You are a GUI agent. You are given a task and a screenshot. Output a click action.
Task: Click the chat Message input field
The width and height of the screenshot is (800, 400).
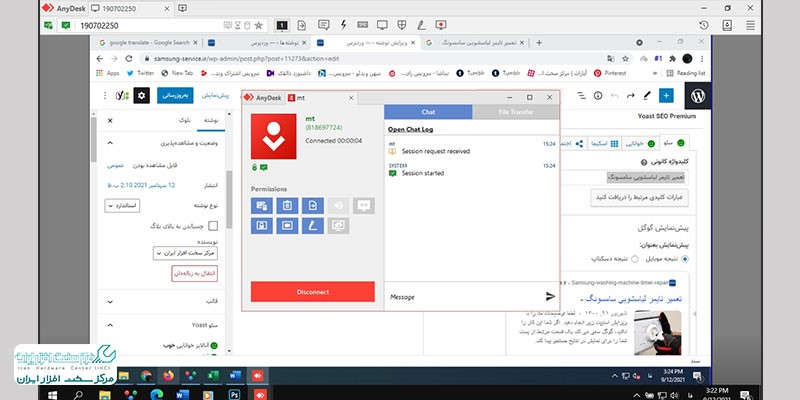[464, 296]
